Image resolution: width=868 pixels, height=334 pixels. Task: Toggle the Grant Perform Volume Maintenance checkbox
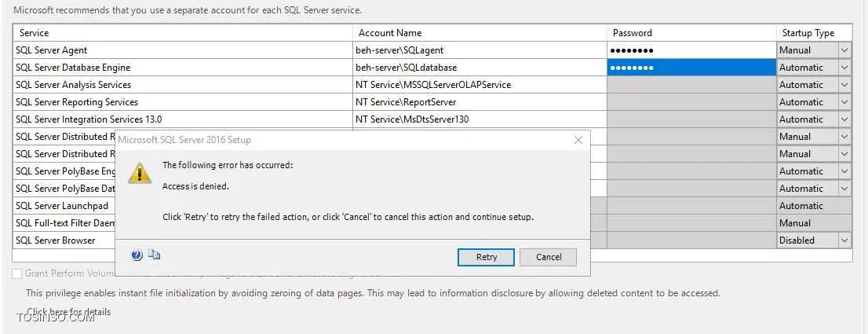point(17,273)
